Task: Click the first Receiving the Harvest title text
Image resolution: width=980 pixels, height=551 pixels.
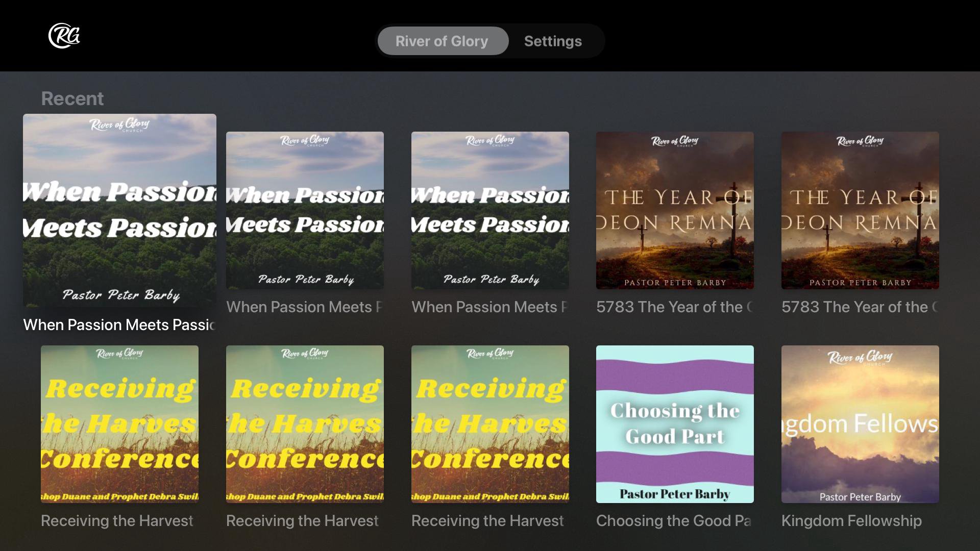Action: [x=117, y=521]
